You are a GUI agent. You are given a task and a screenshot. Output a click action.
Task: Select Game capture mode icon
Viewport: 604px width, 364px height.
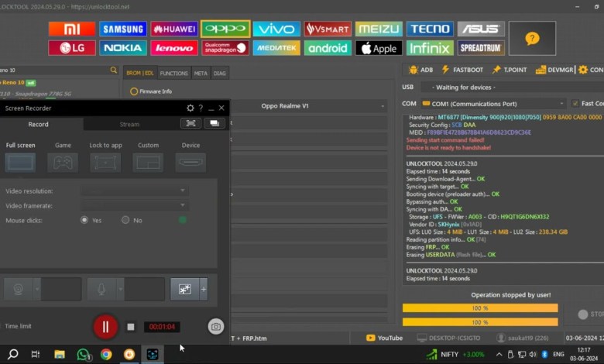click(63, 162)
